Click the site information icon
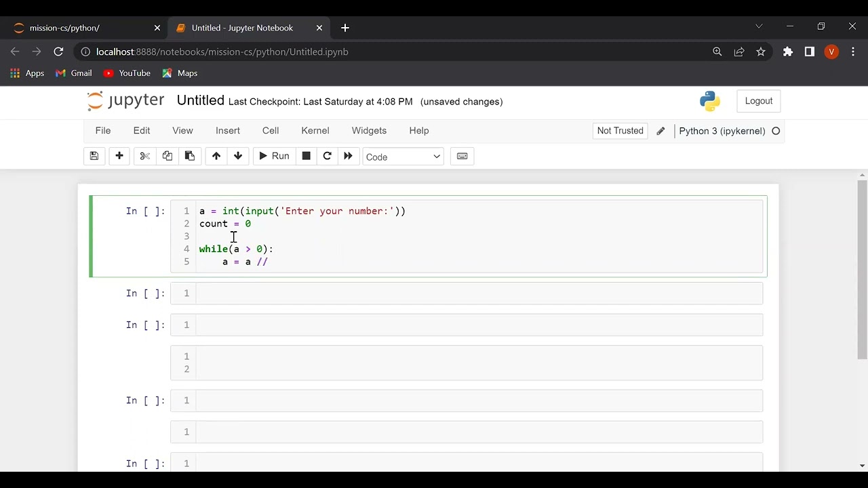The image size is (868, 488). pyautogui.click(x=85, y=52)
